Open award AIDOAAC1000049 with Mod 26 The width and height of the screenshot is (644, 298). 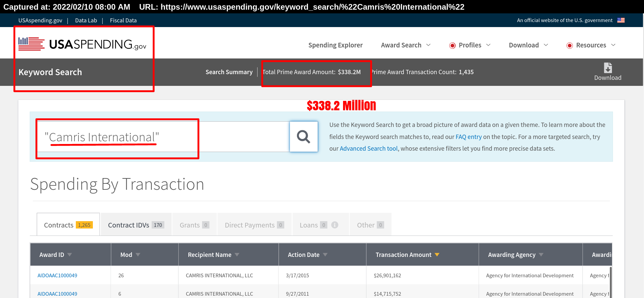(57, 275)
